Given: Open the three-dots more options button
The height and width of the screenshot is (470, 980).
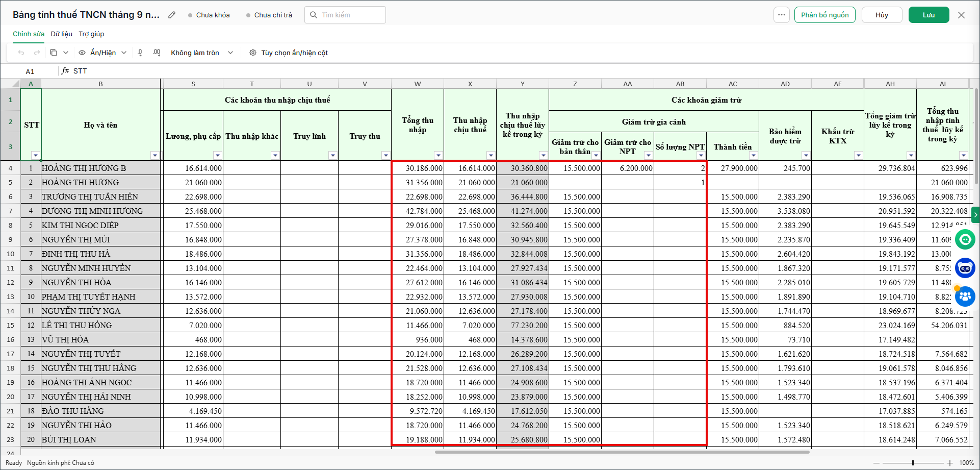Looking at the screenshot, I should click(781, 15).
